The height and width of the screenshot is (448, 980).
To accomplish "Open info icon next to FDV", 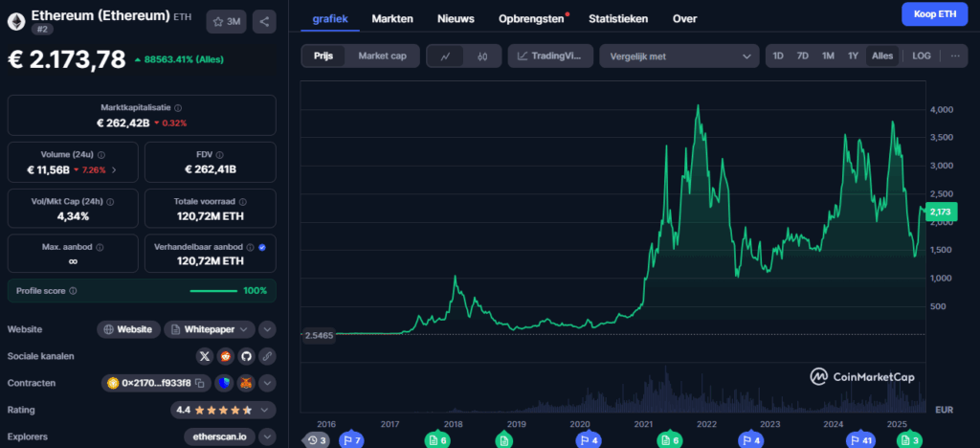I will (x=219, y=154).
